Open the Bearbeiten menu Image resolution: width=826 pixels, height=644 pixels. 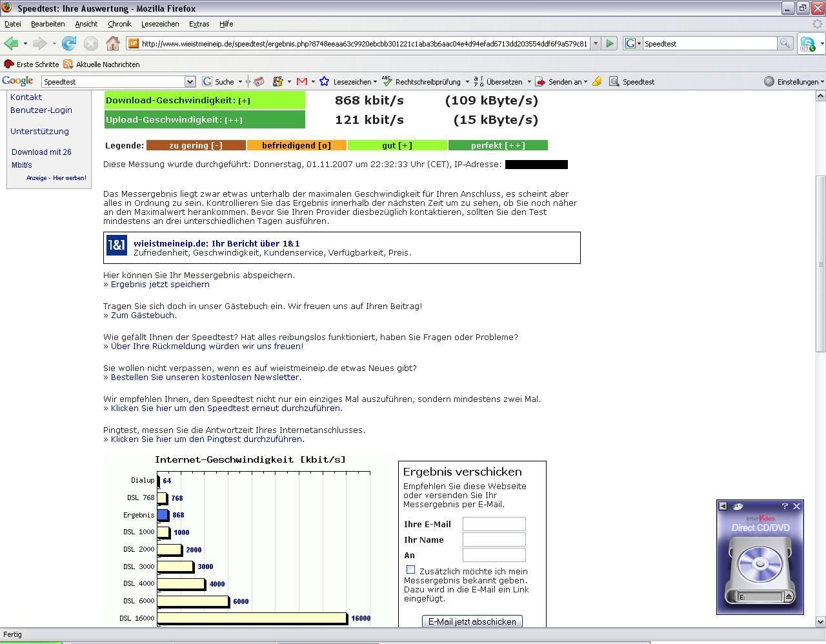[48, 24]
